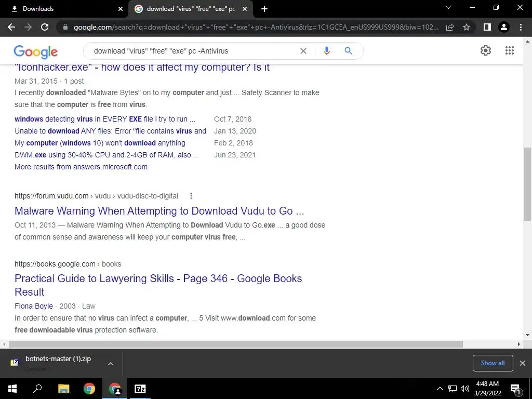Viewport: 532px width, 399px height.
Task: Close the Downloads tab
Action: click(120, 9)
